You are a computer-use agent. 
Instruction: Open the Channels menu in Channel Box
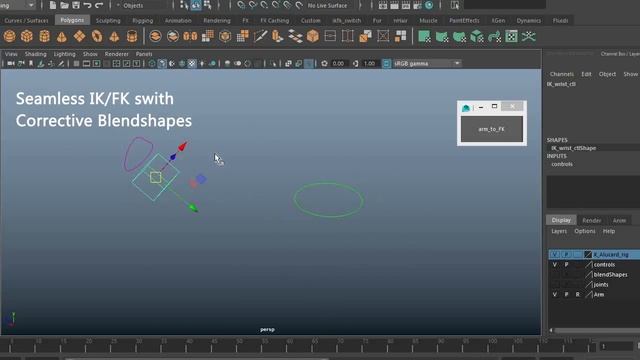pyautogui.click(x=562, y=74)
